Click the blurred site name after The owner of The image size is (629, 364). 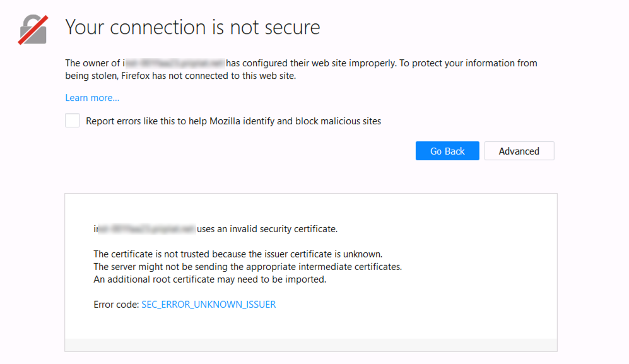coord(174,63)
